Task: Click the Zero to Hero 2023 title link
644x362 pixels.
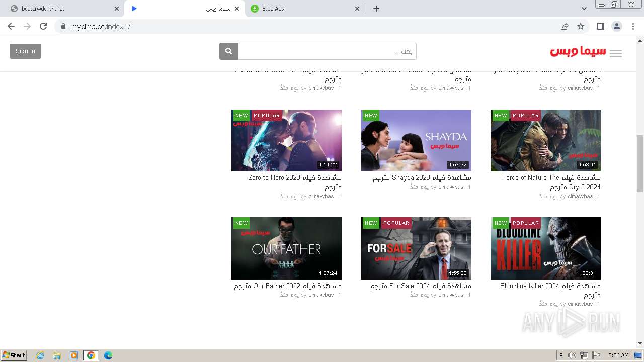Action: (295, 182)
